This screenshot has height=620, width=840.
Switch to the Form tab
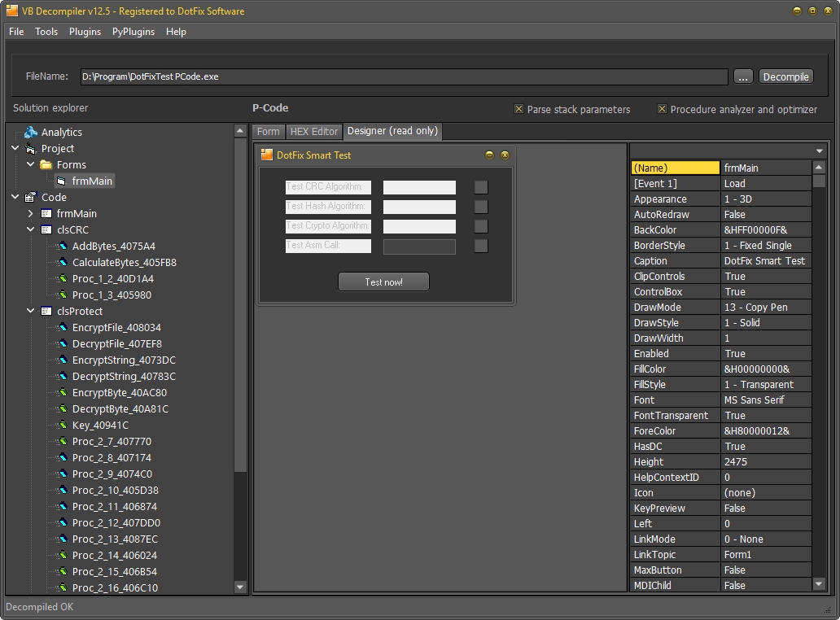268,131
